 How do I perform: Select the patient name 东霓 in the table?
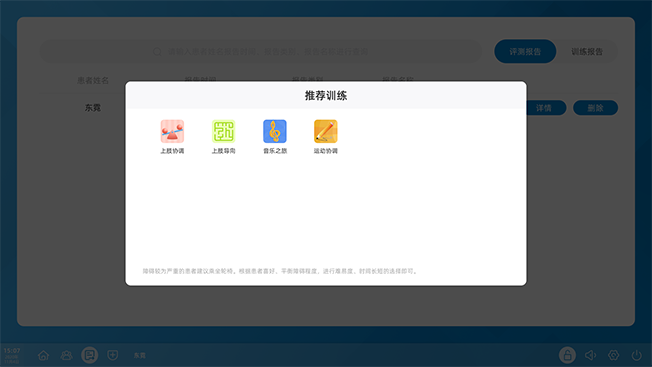coord(93,108)
